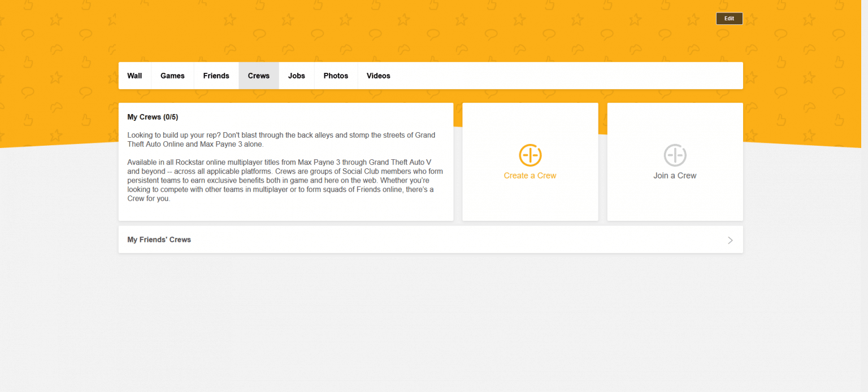Click the My Crews (0/5) heading
Viewport: 868px width, 392px height.
(153, 117)
